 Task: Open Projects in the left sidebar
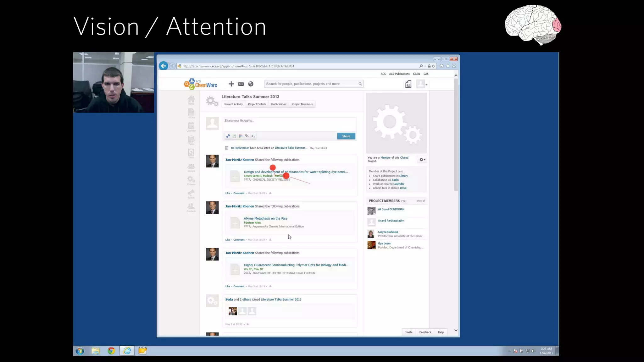click(191, 181)
